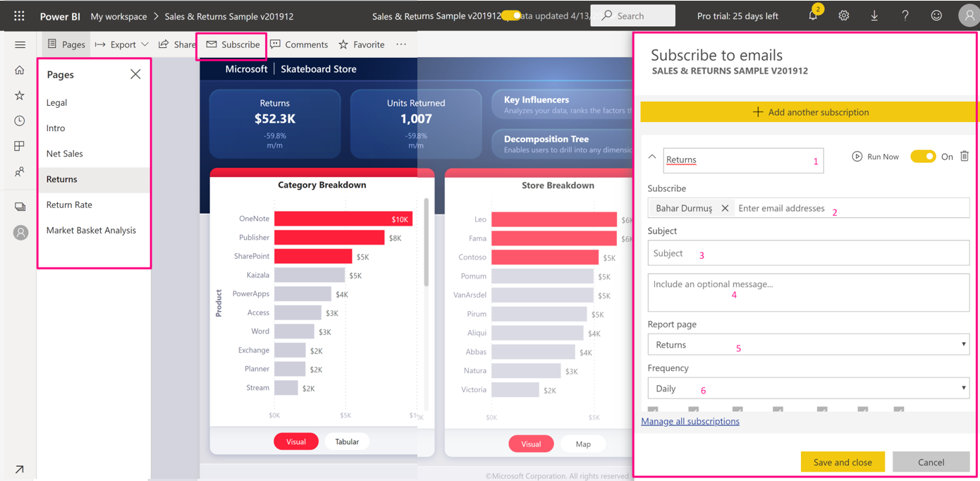This screenshot has width=980, height=481.
Task: Open Recent clock icon in sidebar
Action: (x=20, y=121)
